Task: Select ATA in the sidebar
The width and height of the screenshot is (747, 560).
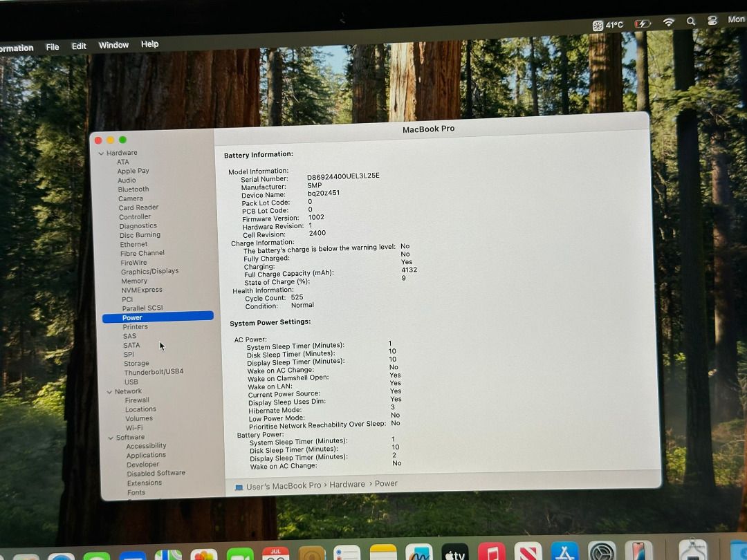Action: click(x=123, y=162)
